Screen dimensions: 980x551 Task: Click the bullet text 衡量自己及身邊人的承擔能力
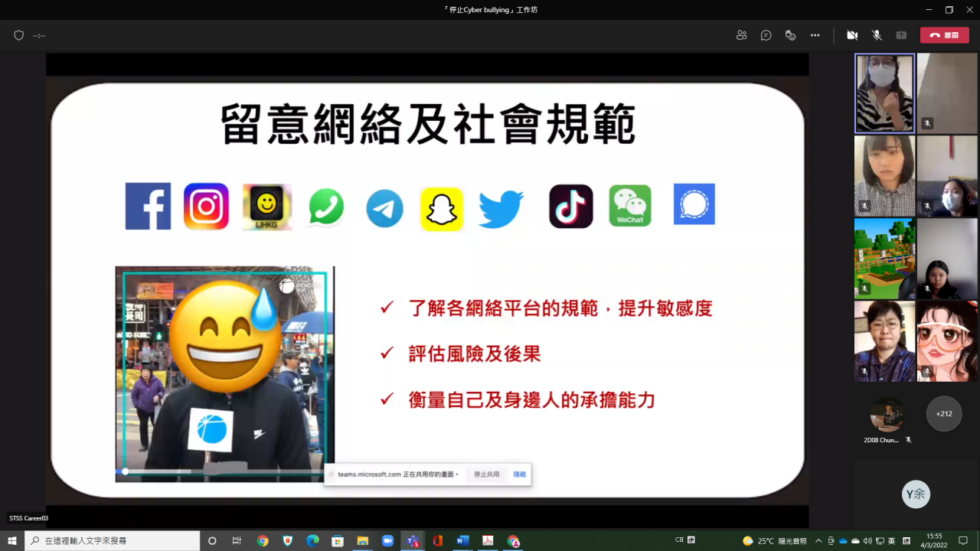[x=532, y=399]
